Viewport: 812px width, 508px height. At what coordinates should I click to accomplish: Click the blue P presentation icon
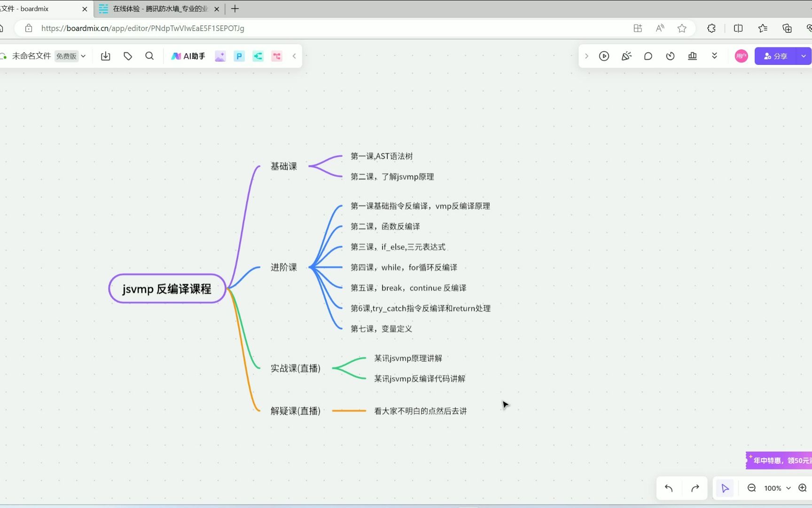[x=239, y=56]
